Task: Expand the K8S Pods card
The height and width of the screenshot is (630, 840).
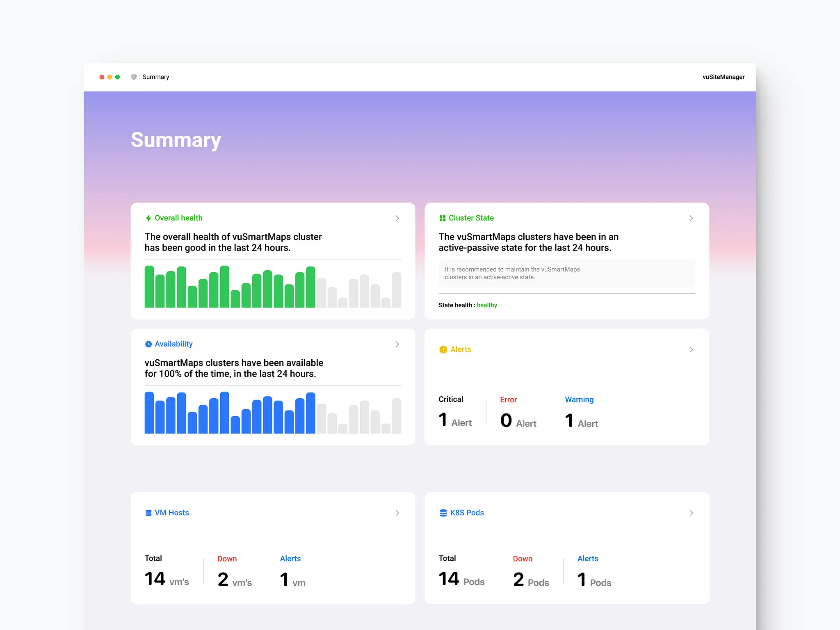Action: coord(691,513)
